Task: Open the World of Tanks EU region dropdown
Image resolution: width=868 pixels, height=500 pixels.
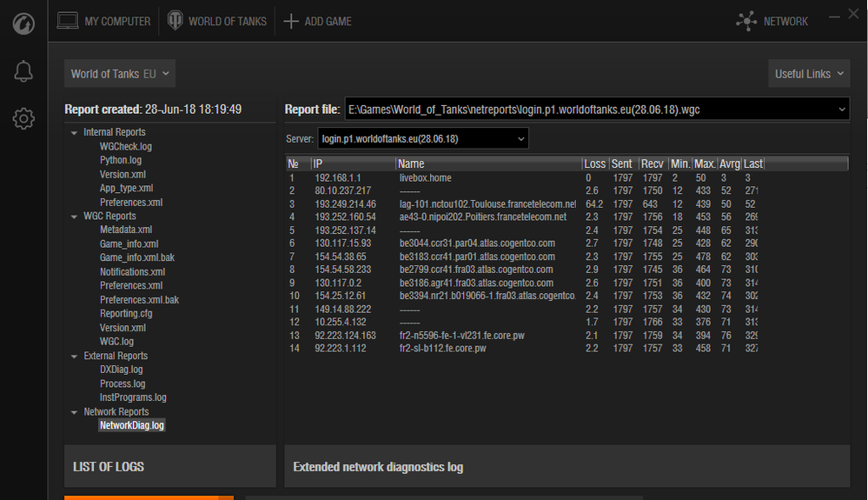Action: click(120, 74)
